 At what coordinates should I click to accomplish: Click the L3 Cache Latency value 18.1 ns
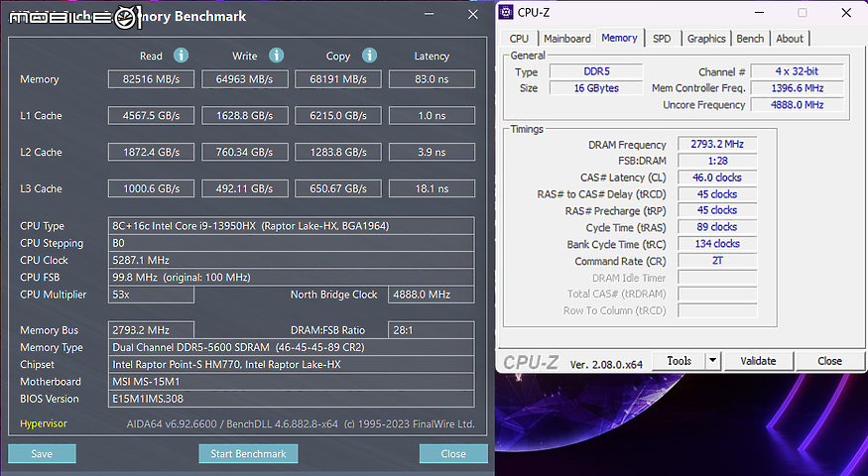(x=432, y=188)
